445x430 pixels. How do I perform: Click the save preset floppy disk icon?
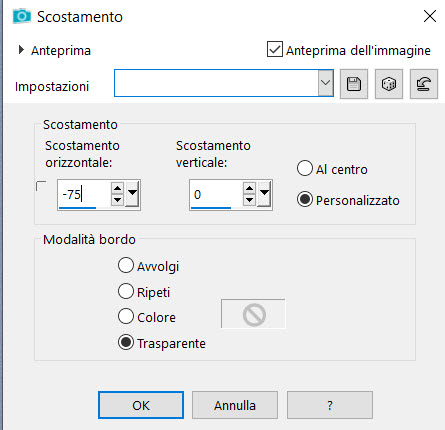coord(354,84)
